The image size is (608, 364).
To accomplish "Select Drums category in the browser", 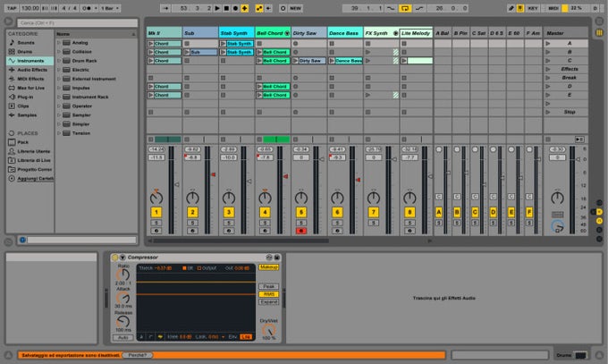I will pos(25,51).
